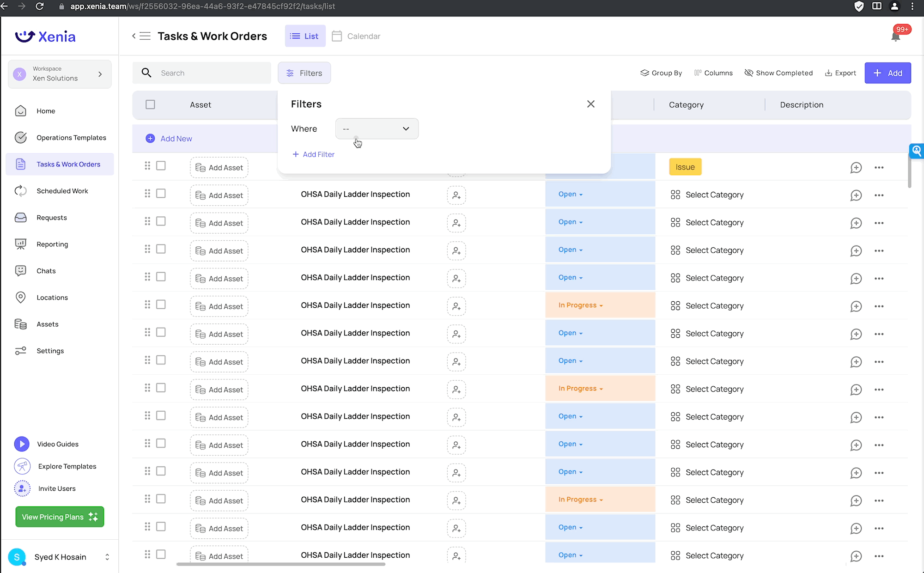
Task: Check the checkbox on last visible row
Action: coord(161,554)
